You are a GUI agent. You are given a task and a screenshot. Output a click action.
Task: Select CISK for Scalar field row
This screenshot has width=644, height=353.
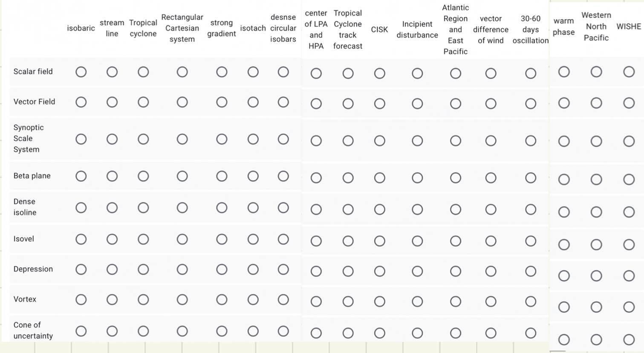pos(380,74)
